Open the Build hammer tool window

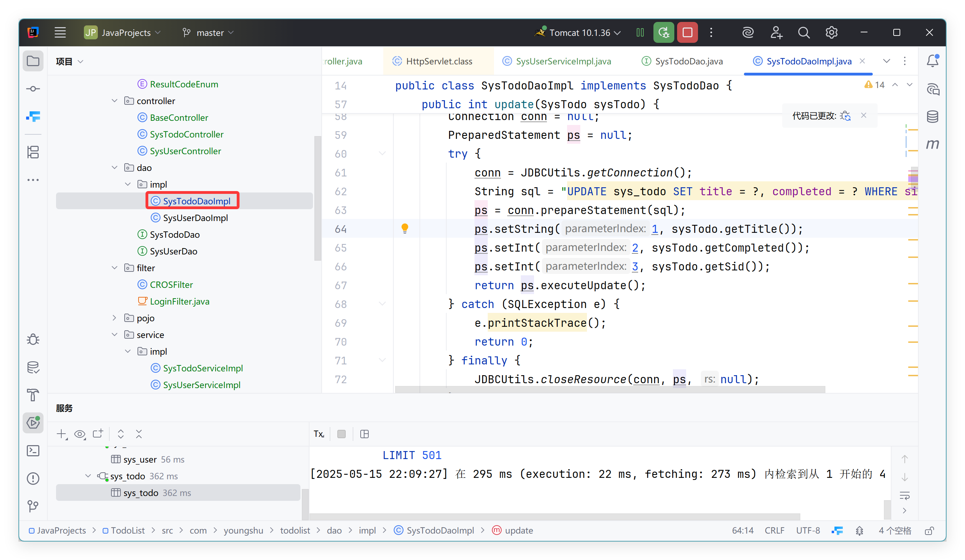point(33,395)
